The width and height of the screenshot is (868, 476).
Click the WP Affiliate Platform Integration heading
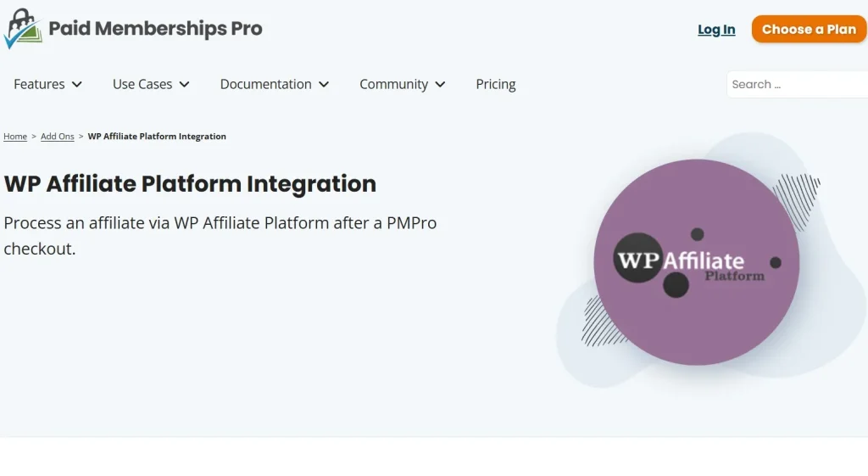point(190,183)
